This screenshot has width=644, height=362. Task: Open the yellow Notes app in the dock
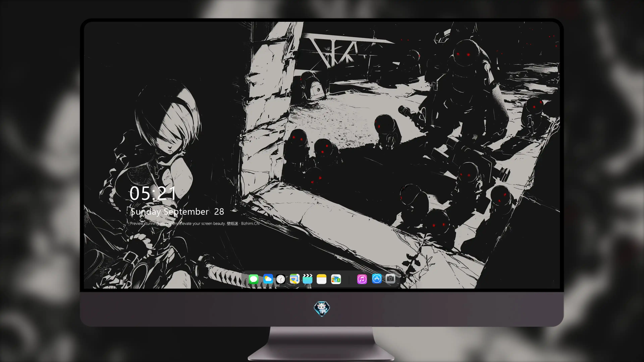tap(321, 279)
